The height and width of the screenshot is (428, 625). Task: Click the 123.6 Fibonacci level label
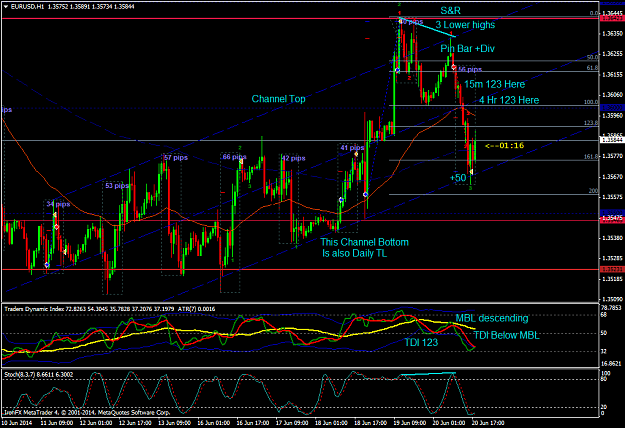pos(591,123)
